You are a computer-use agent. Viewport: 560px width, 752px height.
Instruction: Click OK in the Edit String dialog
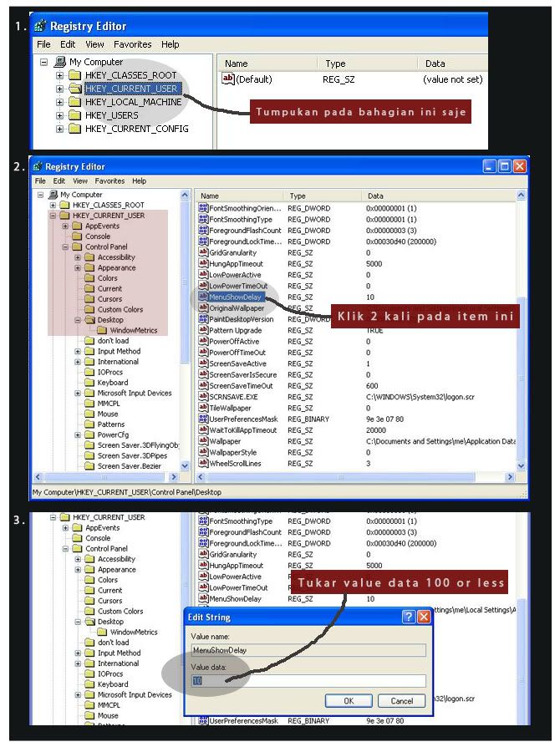(349, 701)
